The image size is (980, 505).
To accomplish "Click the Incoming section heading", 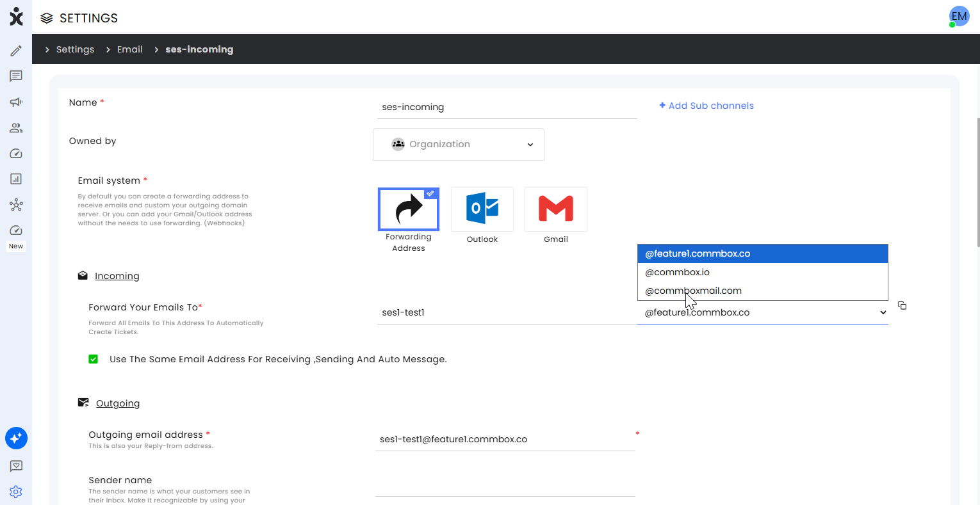I will tap(117, 276).
